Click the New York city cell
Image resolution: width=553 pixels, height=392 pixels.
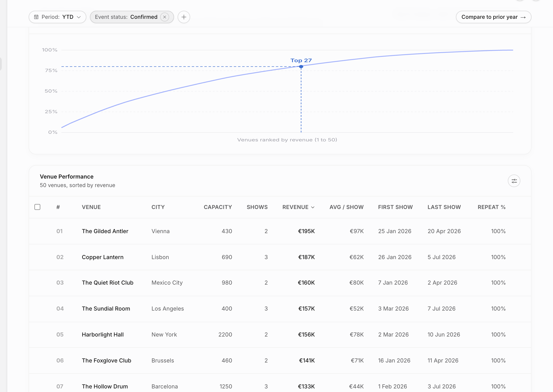[x=164, y=334]
